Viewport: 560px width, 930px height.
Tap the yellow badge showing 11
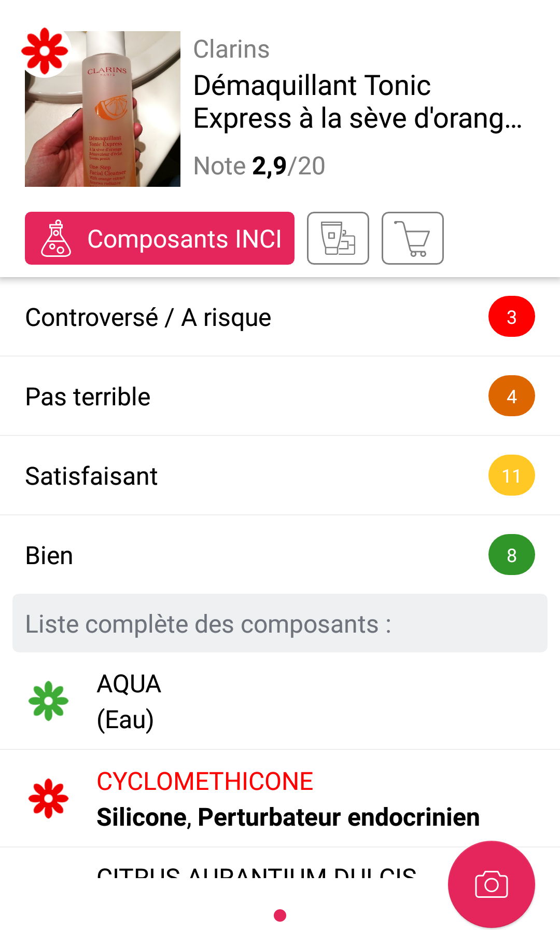[511, 475]
